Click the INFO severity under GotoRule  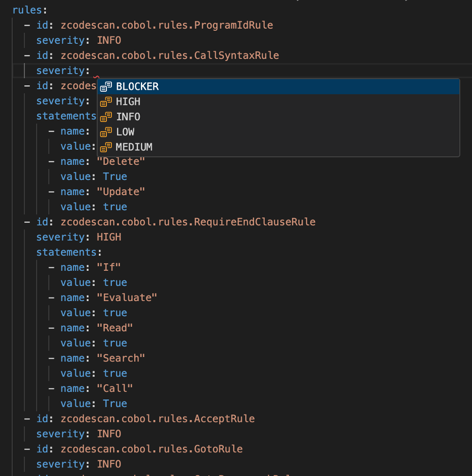point(109,464)
